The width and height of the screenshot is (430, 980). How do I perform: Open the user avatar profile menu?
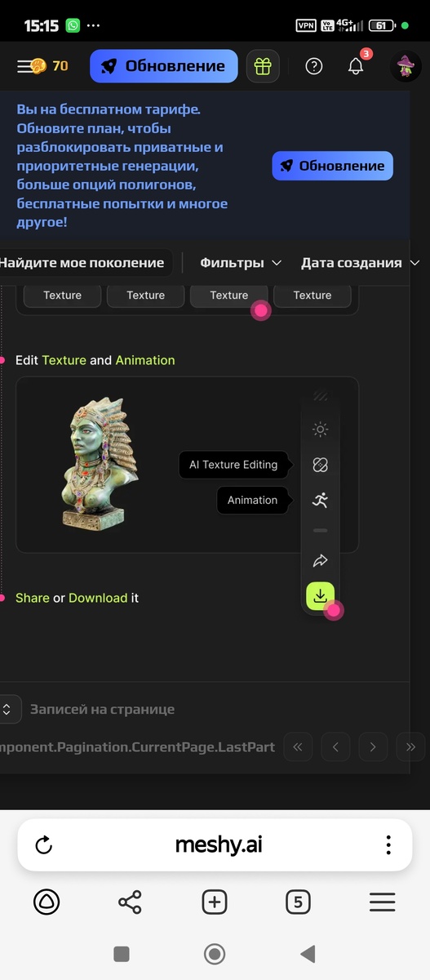coord(406,66)
